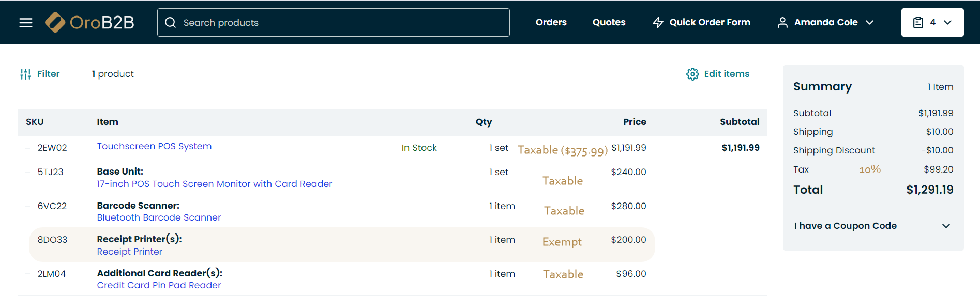Click the Filter sliders icon

[x=25, y=74]
